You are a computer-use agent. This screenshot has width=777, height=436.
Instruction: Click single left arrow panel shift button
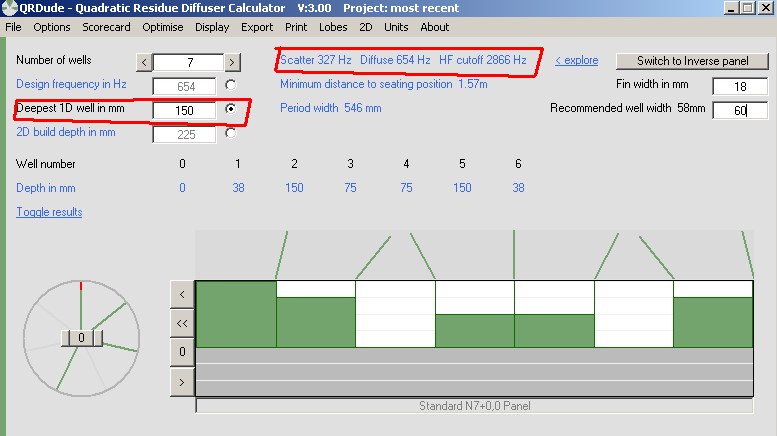[x=182, y=294]
